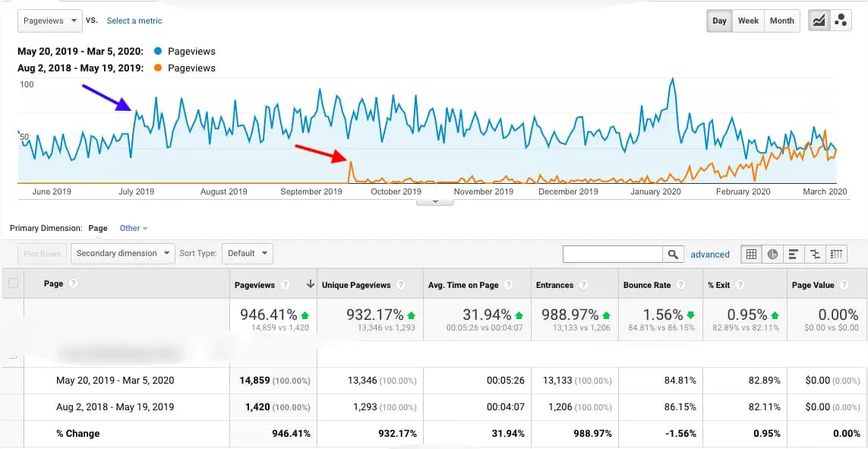Select the Pivot table view icon
Screen dimensions: 868x449
[x=836, y=254]
